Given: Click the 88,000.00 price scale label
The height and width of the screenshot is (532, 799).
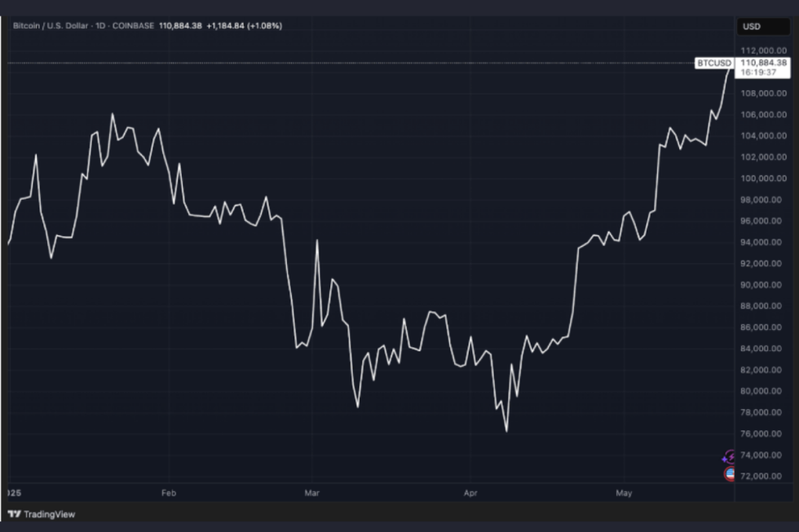Looking at the screenshot, I should tap(761, 306).
